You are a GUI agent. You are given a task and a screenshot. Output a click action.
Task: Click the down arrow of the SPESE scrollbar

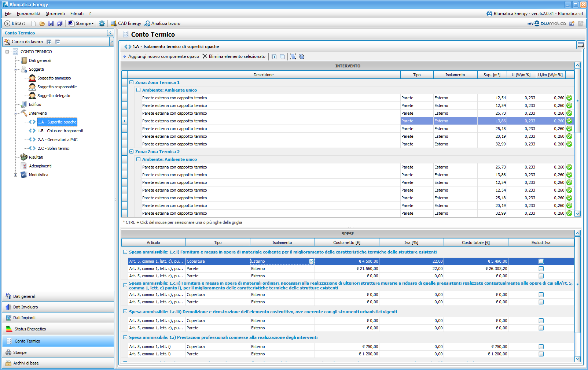(x=577, y=359)
